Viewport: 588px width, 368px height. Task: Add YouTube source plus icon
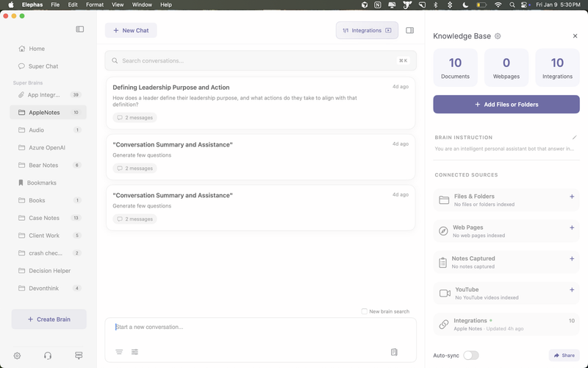tap(572, 290)
